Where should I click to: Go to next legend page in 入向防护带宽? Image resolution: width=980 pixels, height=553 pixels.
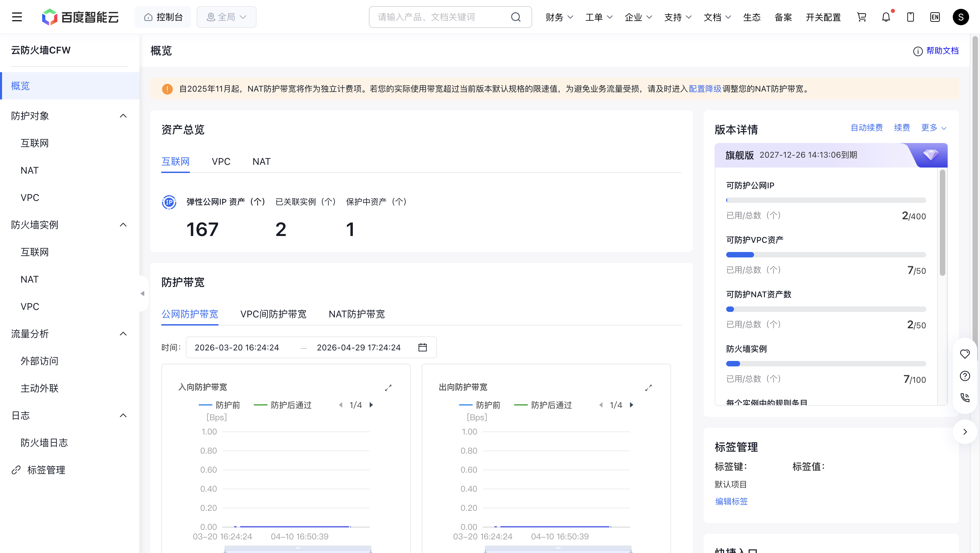coord(371,405)
